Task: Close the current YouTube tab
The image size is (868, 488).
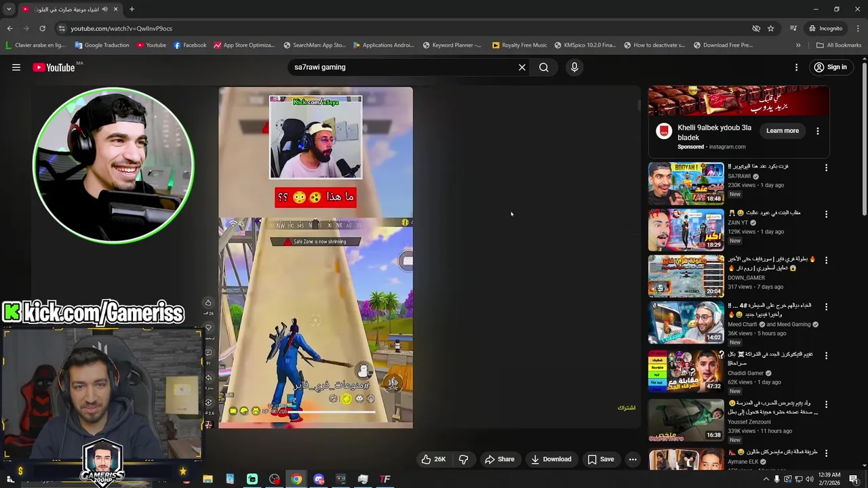Action: click(115, 9)
